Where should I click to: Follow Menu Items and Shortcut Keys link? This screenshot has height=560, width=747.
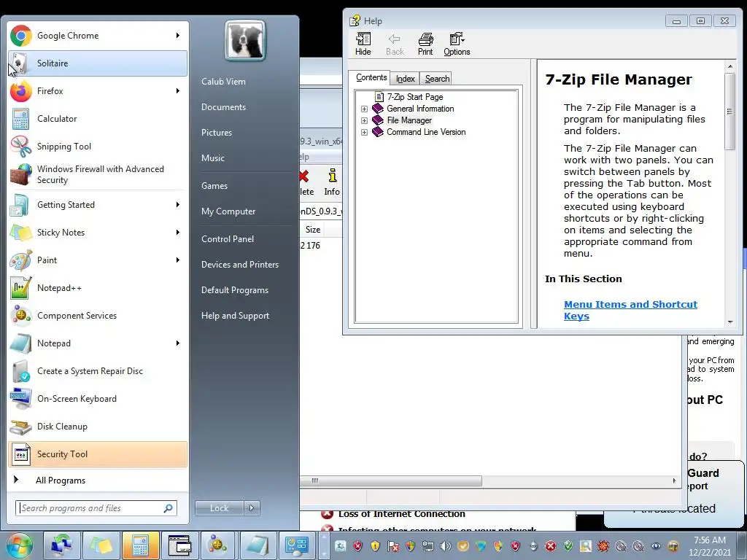coord(630,310)
